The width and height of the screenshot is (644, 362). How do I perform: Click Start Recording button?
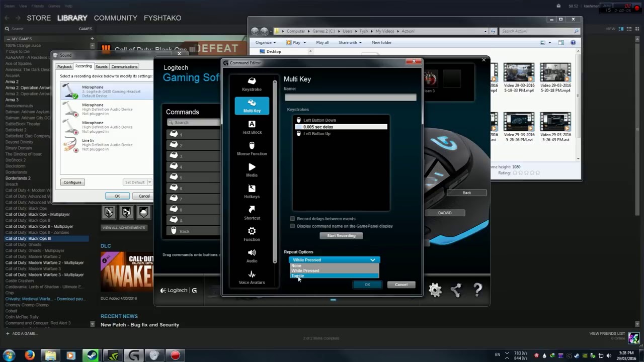pos(341,236)
